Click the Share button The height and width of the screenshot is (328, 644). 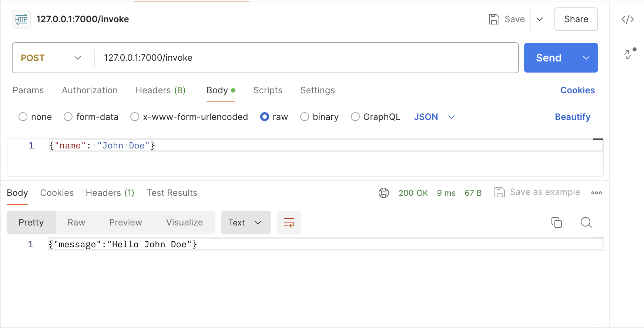tap(576, 19)
